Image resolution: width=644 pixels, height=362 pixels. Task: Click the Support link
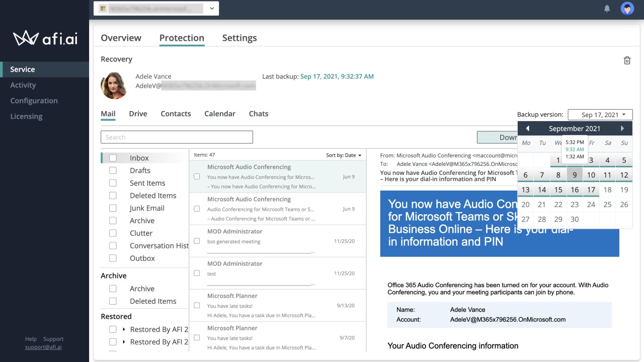tap(53, 339)
